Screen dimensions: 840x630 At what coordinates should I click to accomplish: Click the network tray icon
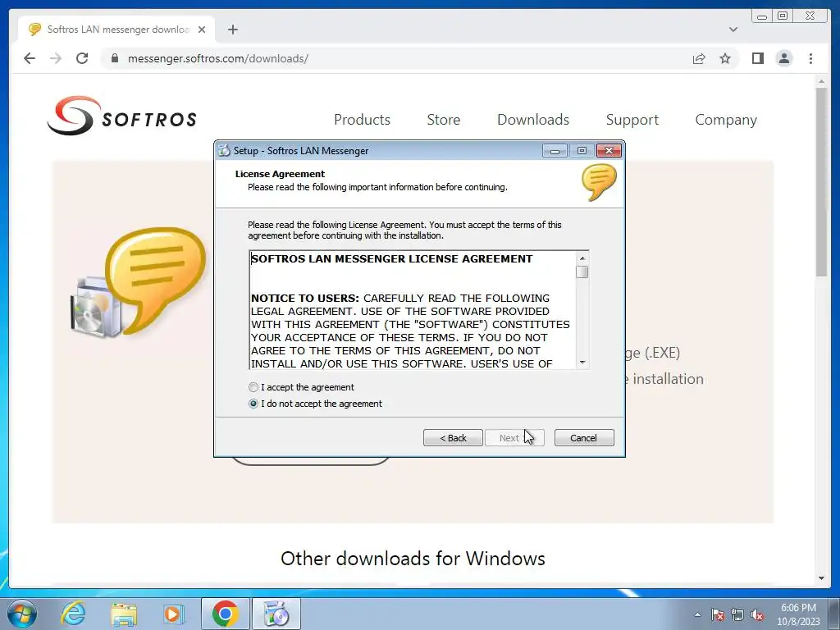point(737,614)
